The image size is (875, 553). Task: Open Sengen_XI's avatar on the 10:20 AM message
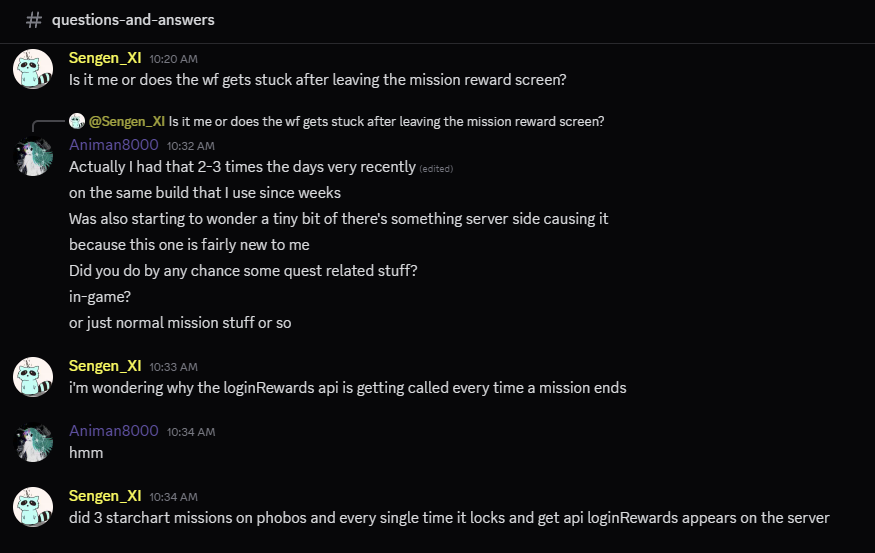[x=32, y=68]
